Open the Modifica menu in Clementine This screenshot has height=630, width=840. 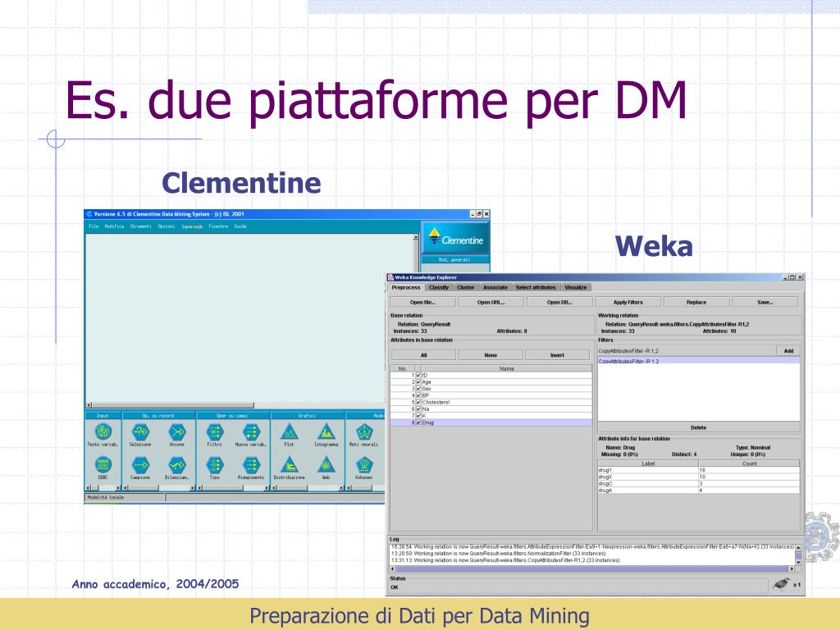pos(114,226)
